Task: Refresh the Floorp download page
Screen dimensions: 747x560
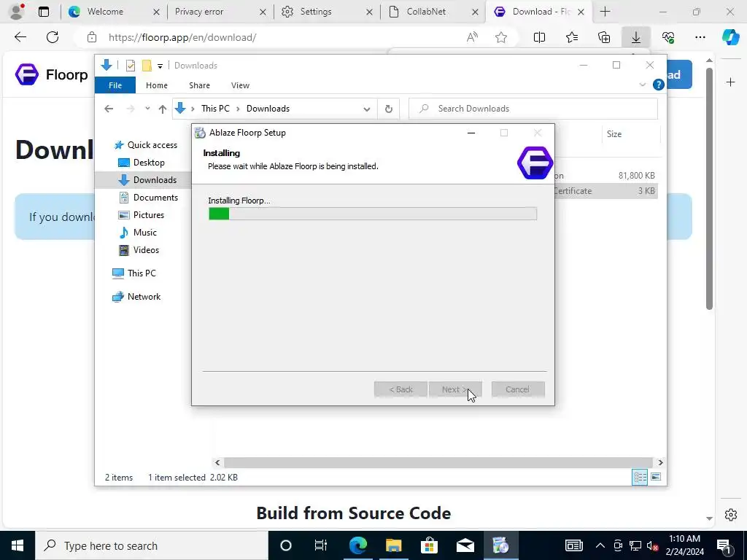Action: 53,37
